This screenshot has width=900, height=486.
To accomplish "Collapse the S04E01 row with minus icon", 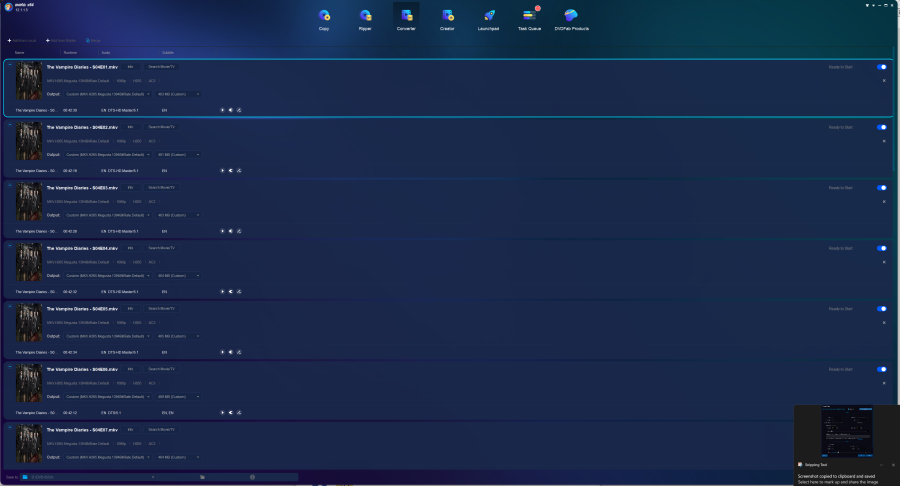I will 10,64.
